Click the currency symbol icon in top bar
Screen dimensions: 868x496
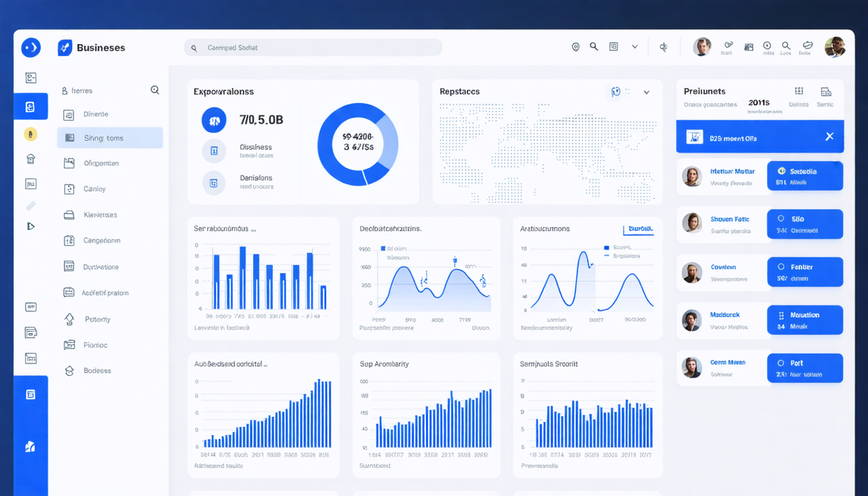click(663, 47)
